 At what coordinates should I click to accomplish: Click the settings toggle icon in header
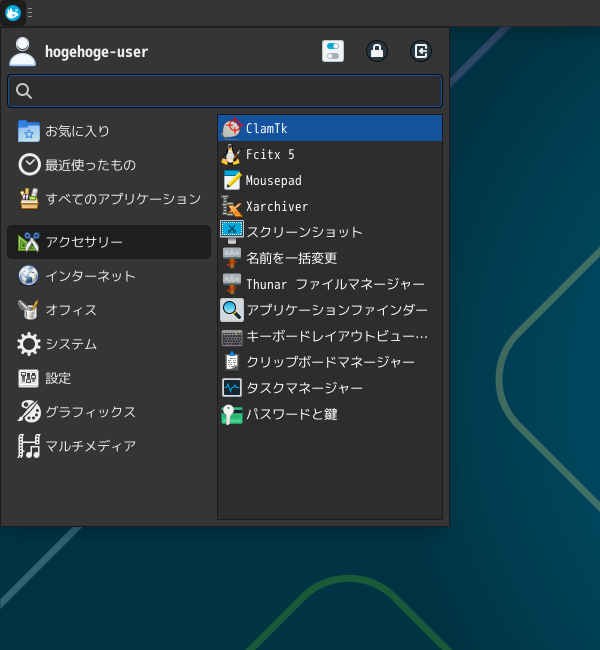click(x=333, y=51)
